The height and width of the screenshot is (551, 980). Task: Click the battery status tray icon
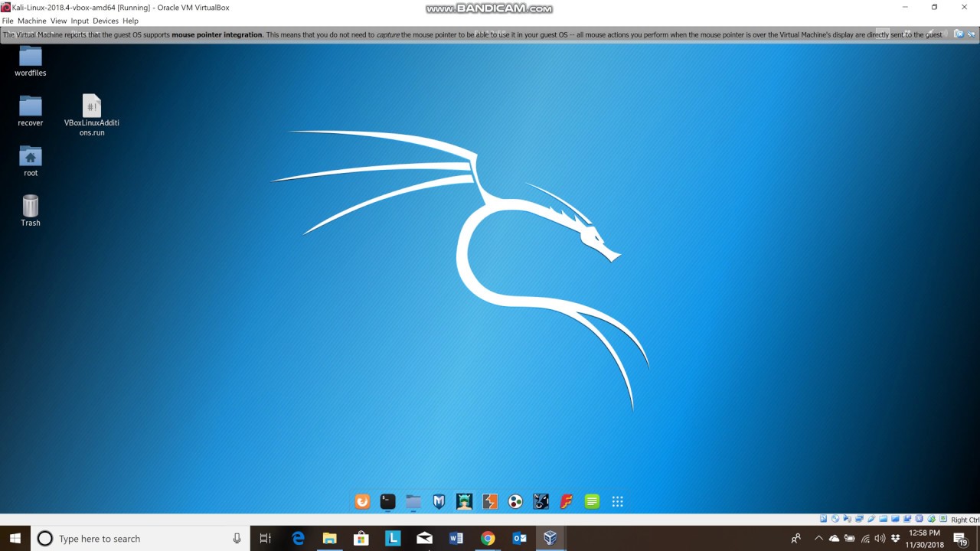pyautogui.click(x=849, y=539)
